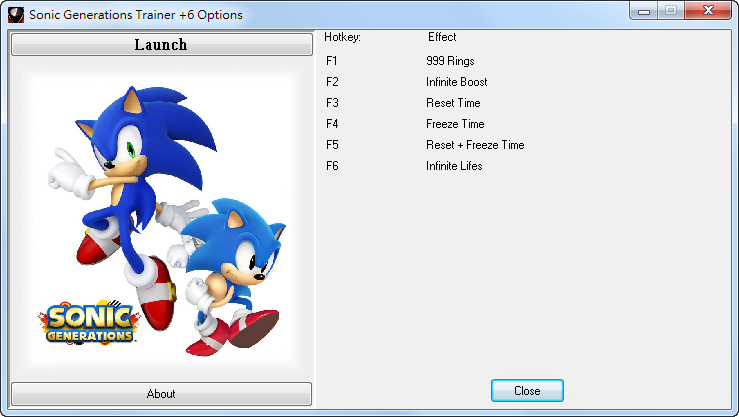Image resolution: width=739 pixels, height=417 pixels.
Task: Select the F1 hotkey label
Action: [x=332, y=61]
